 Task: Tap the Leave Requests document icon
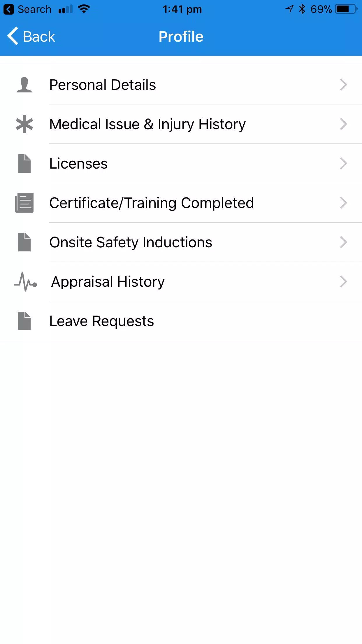pyautogui.click(x=24, y=321)
